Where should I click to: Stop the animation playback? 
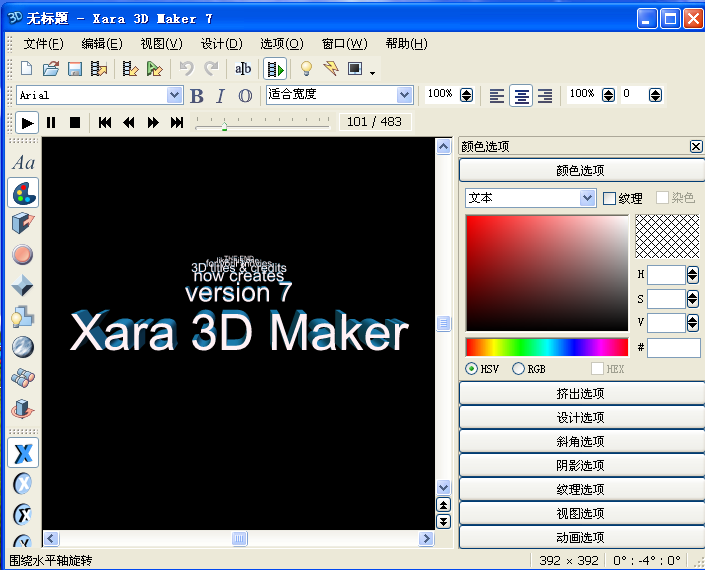tap(75, 123)
